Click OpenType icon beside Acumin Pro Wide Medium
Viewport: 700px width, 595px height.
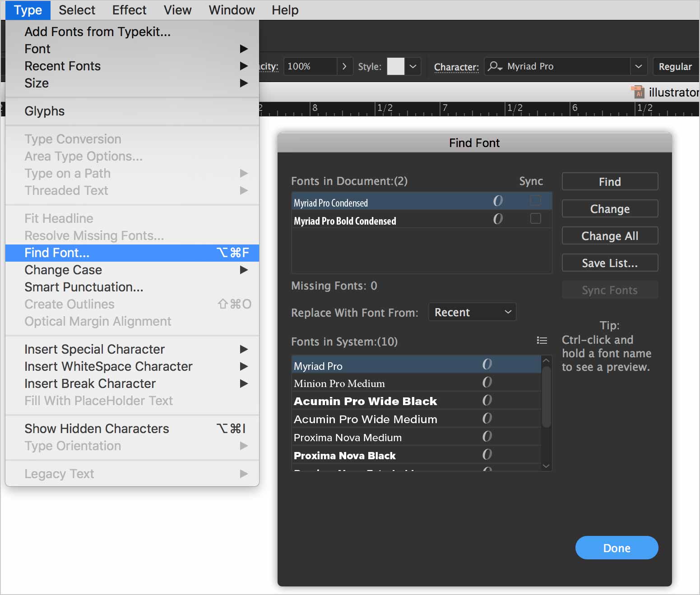click(x=487, y=419)
